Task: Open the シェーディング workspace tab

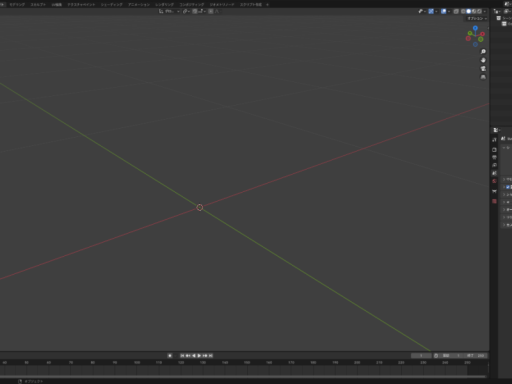Action: click(112, 5)
